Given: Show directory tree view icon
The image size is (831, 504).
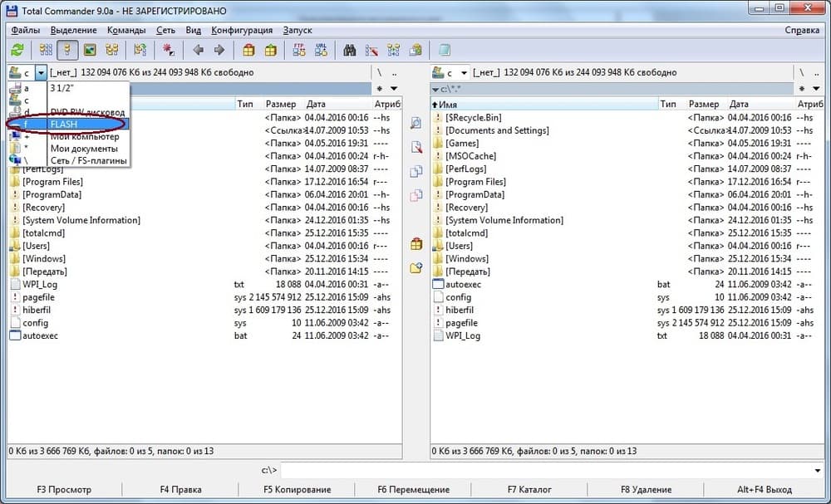Looking at the screenshot, I should point(112,51).
